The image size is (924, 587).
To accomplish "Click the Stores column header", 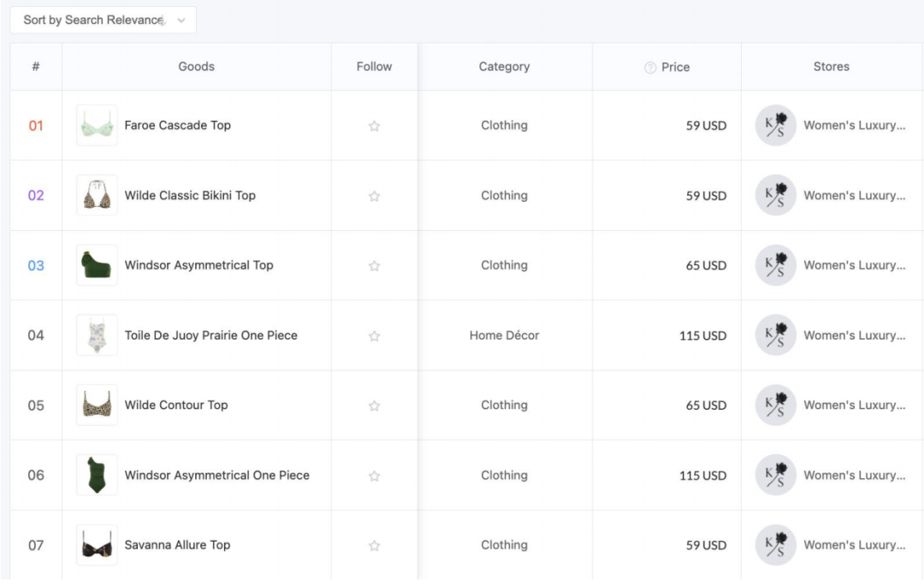I will click(x=831, y=67).
